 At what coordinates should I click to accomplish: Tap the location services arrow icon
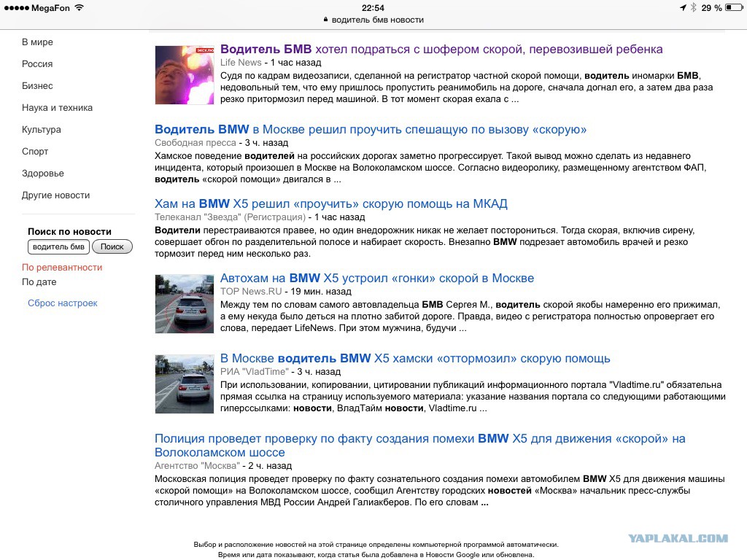[x=683, y=7]
